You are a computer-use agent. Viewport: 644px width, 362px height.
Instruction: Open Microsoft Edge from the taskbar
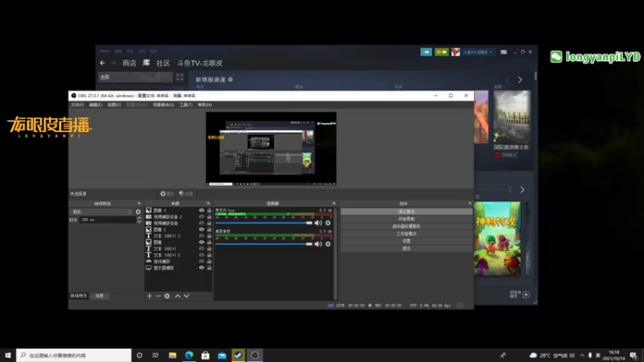189,355
